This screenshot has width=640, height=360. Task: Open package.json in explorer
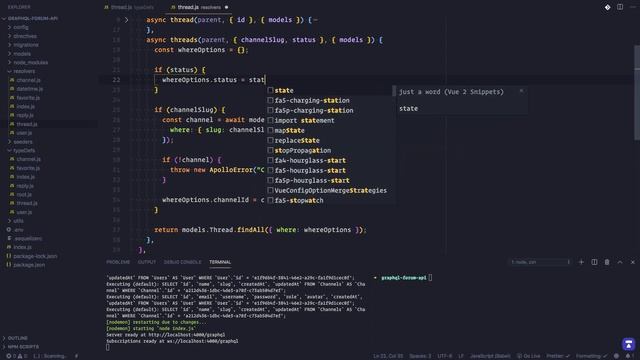[x=29, y=264]
